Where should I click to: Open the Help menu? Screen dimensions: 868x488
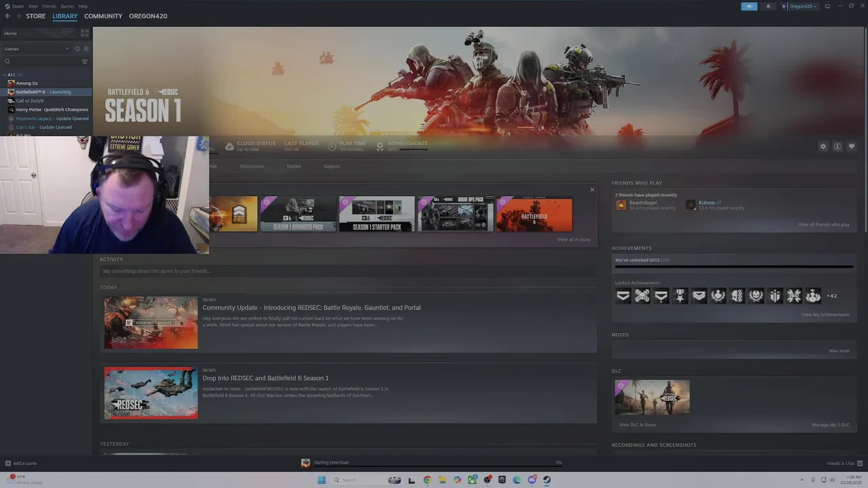83,6
